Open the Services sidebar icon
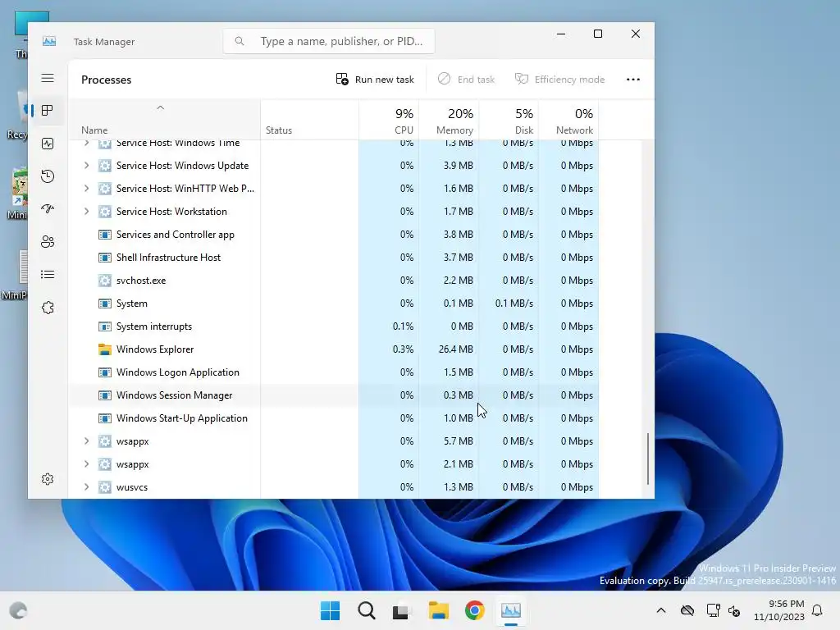This screenshot has height=630, width=840. tap(48, 308)
